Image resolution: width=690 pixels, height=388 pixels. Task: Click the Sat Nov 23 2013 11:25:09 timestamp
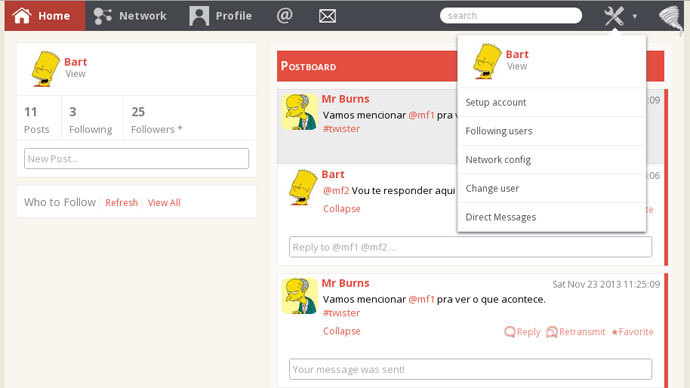pyautogui.click(x=606, y=284)
